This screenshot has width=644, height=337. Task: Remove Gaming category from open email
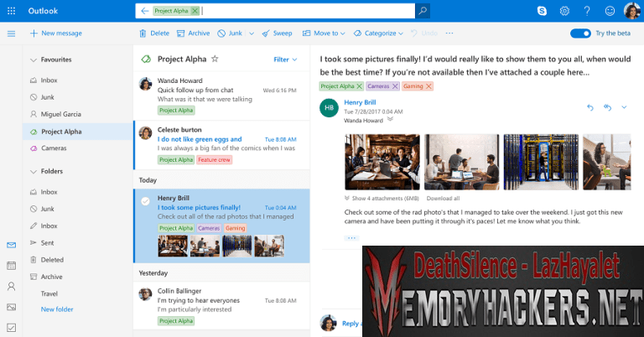pyautogui.click(x=428, y=86)
